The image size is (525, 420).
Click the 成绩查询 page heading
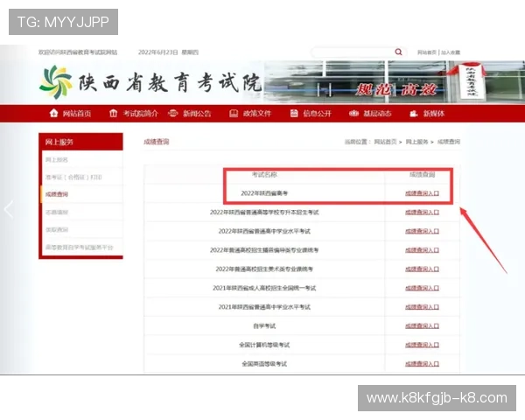pyautogui.click(x=157, y=142)
